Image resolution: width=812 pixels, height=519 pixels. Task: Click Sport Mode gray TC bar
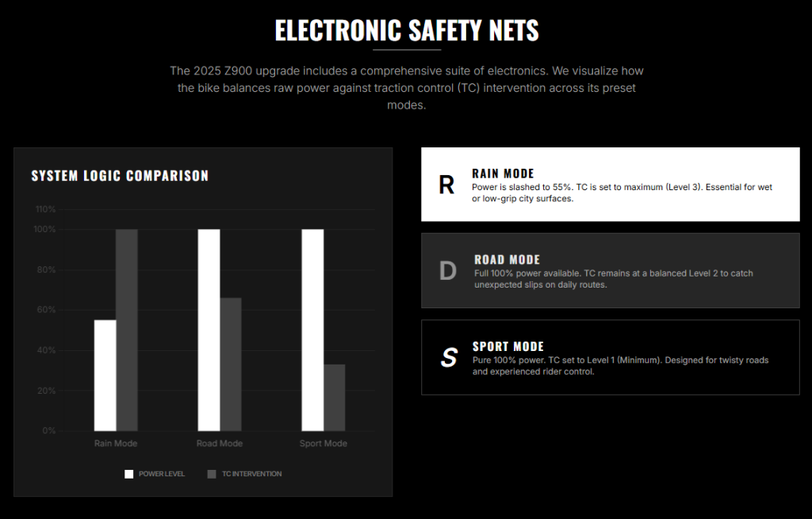pyautogui.click(x=335, y=398)
